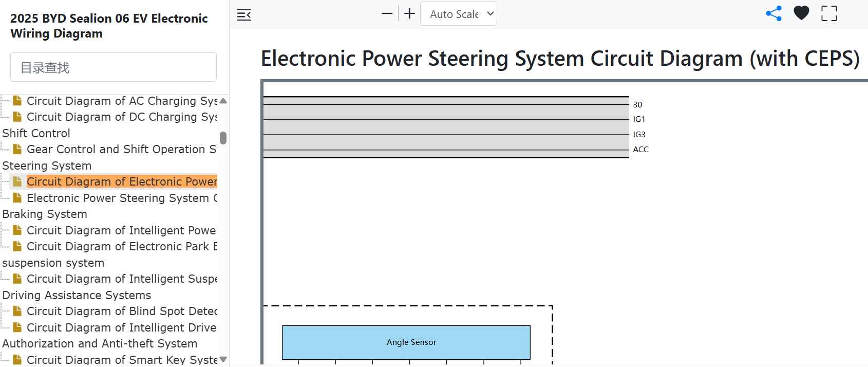868x367 pixels.
Task: Click file icon beside Electronic Park diagram
Action: tap(17, 246)
